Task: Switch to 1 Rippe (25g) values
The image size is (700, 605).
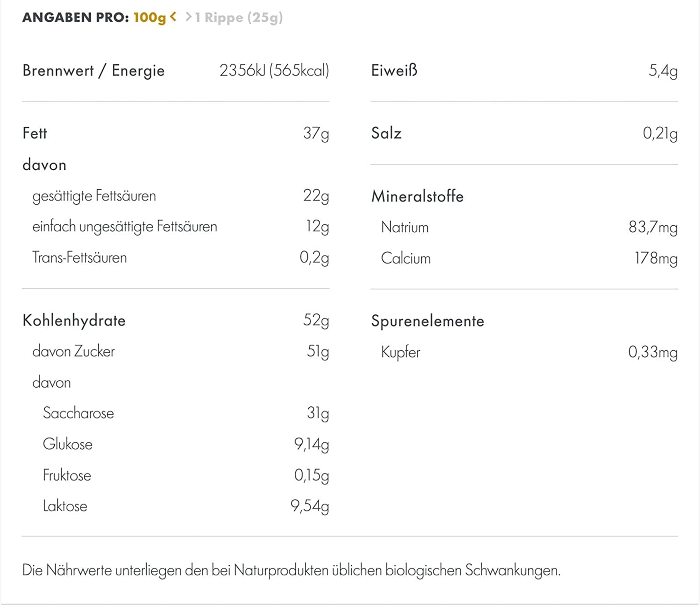Action: [x=239, y=18]
